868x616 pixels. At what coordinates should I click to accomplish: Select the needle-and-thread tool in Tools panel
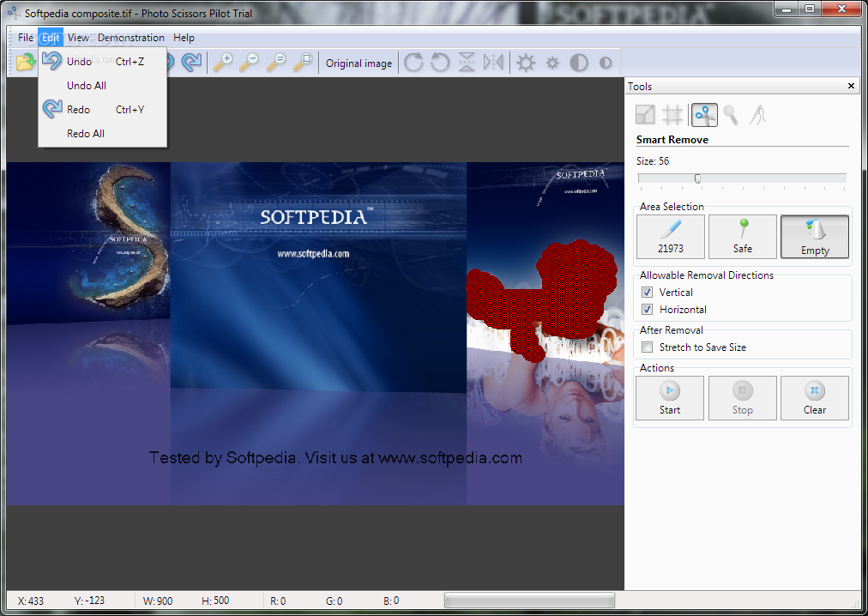click(x=757, y=115)
